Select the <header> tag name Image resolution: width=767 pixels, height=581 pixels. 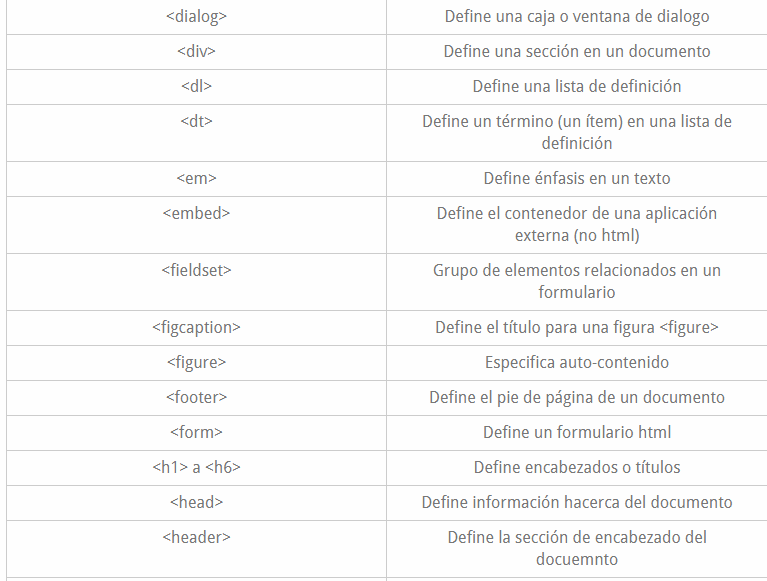[196, 538]
